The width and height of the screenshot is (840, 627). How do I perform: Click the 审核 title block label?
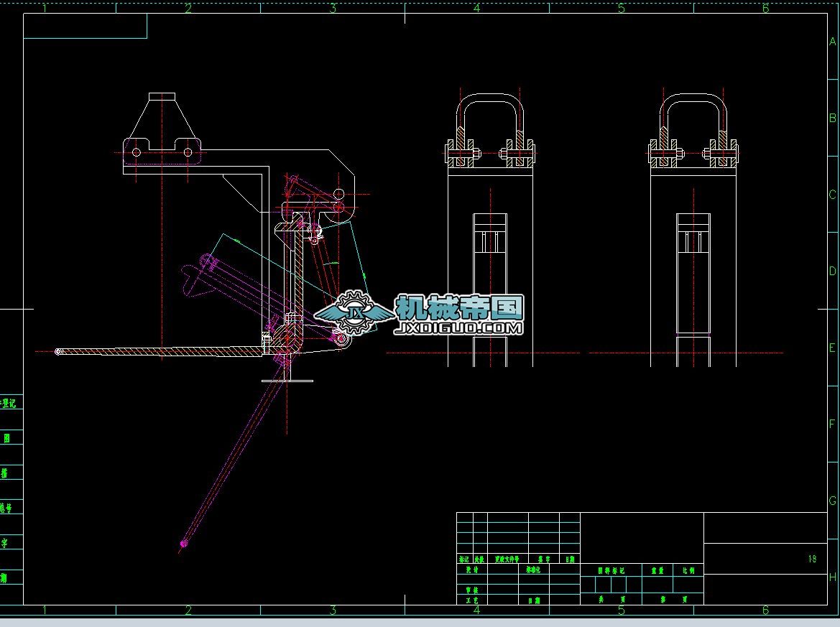click(472, 590)
